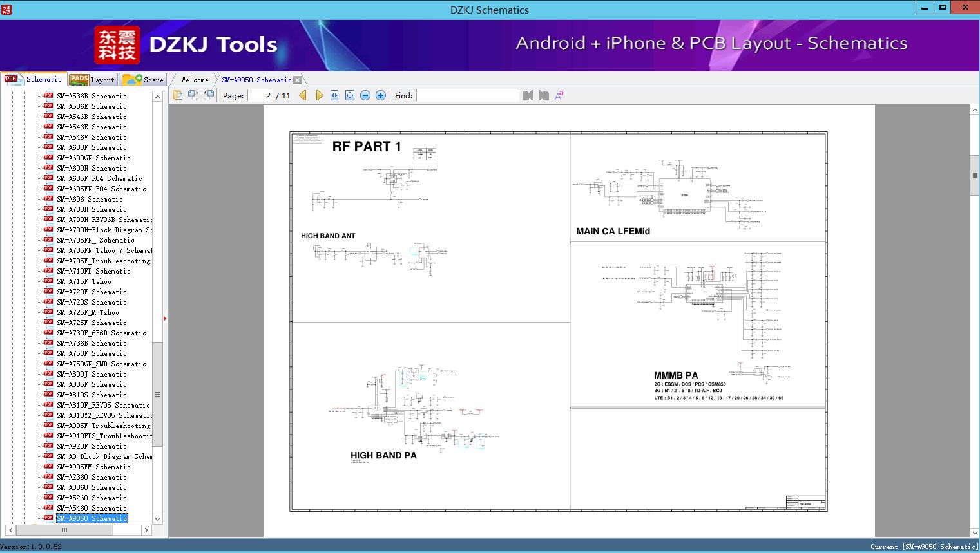This screenshot has width=980, height=553.
Task: Open SM-A730F_6R6D Schematic
Action: 101,333
